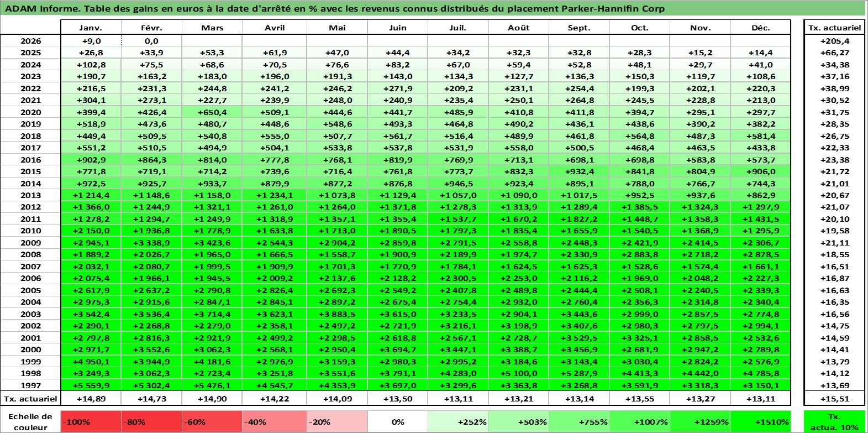
Task: Select the 2020 year row label
Action: [x=30, y=112]
